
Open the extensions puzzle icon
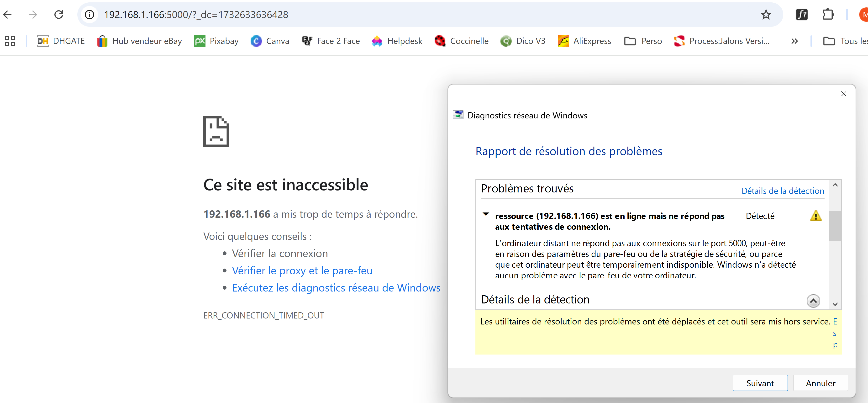click(x=828, y=15)
